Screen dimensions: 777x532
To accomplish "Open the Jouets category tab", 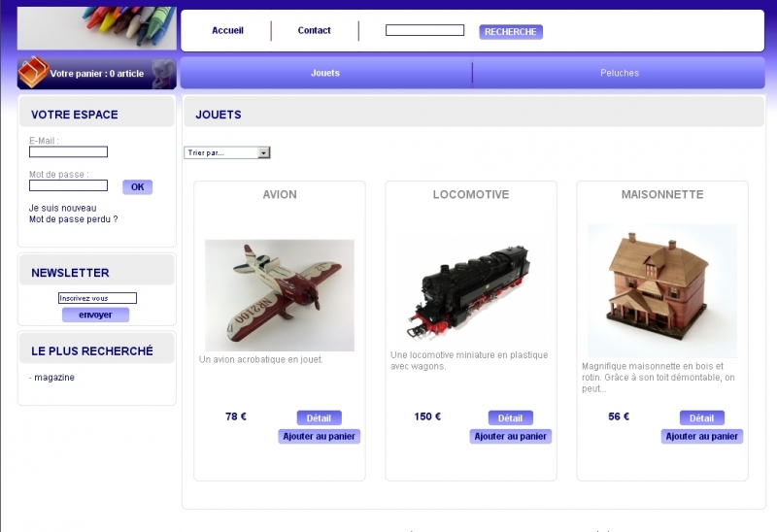I will coord(325,73).
